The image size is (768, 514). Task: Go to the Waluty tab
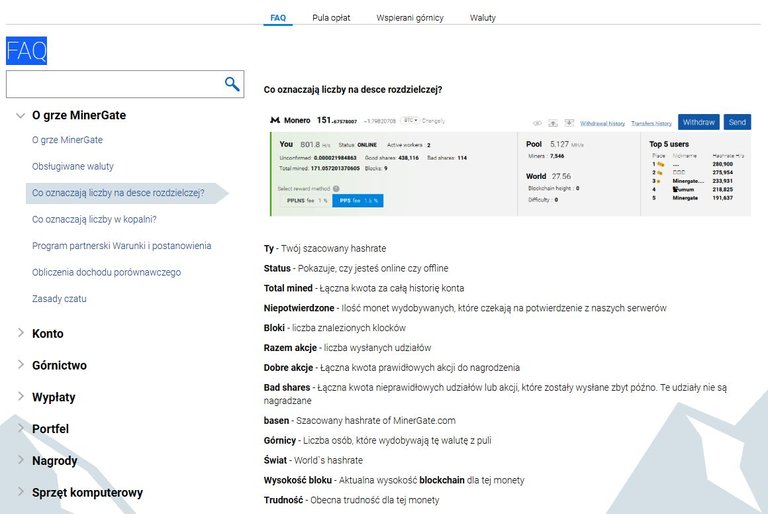pyautogui.click(x=482, y=18)
